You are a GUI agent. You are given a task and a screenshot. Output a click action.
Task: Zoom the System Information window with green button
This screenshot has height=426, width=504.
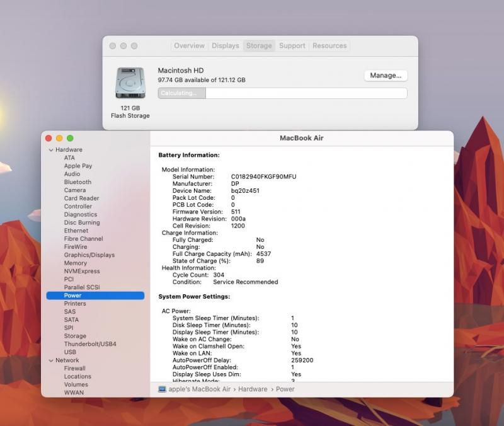(70, 138)
